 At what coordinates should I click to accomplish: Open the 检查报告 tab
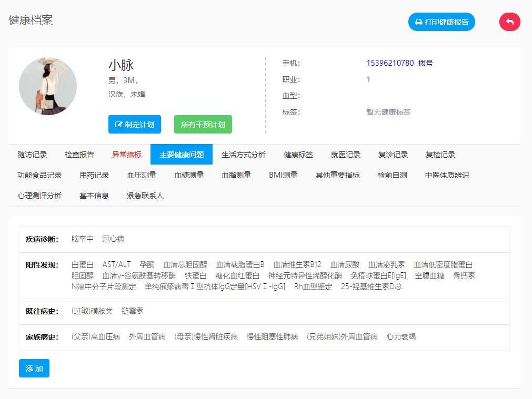[79, 155]
